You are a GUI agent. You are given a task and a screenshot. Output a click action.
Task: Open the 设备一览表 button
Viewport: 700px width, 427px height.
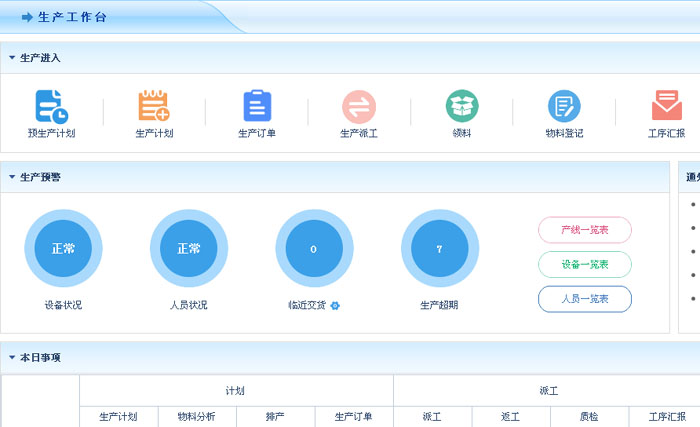click(585, 264)
